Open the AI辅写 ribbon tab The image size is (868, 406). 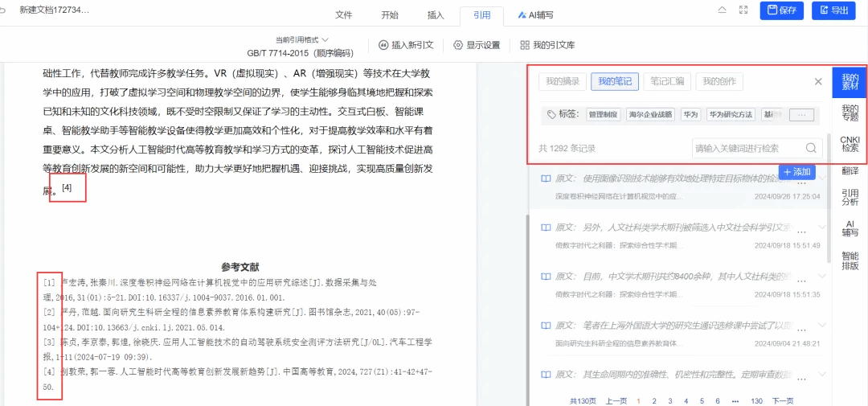(x=535, y=14)
